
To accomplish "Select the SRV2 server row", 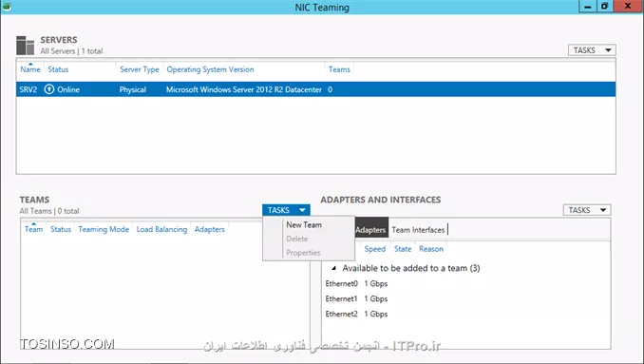I will click(x=315, y=89).
